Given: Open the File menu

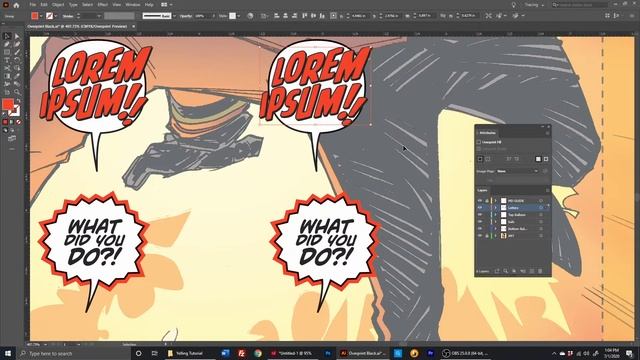Looking at the screenshot, I should point(33,5).
